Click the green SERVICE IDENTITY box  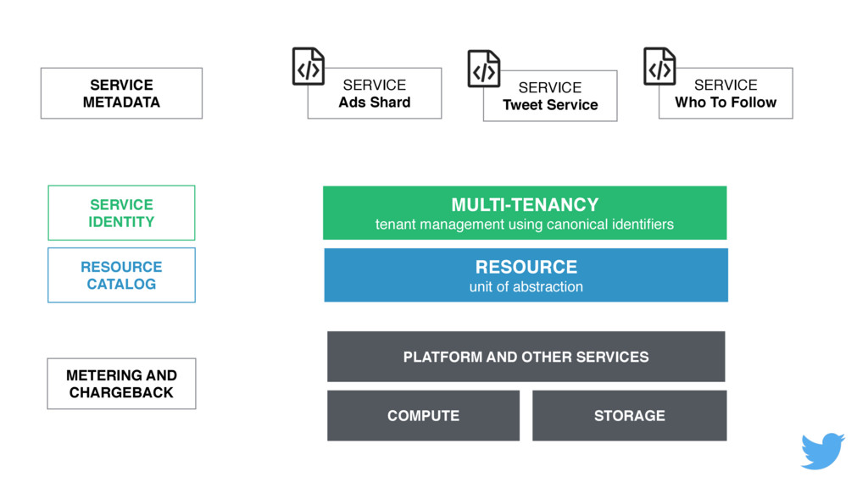121,213
